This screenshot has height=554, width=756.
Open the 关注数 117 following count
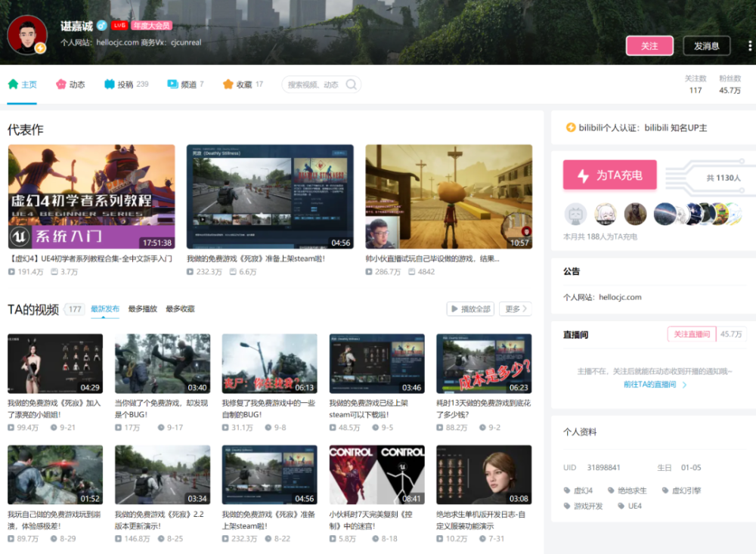pyautogui.click(x=696, y=85)
